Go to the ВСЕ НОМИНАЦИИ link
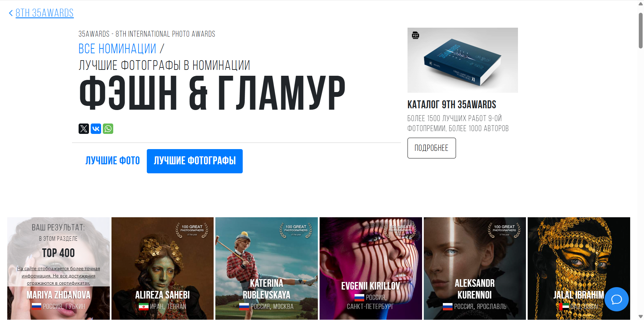The image size is (644, 320). pos(117,49)
